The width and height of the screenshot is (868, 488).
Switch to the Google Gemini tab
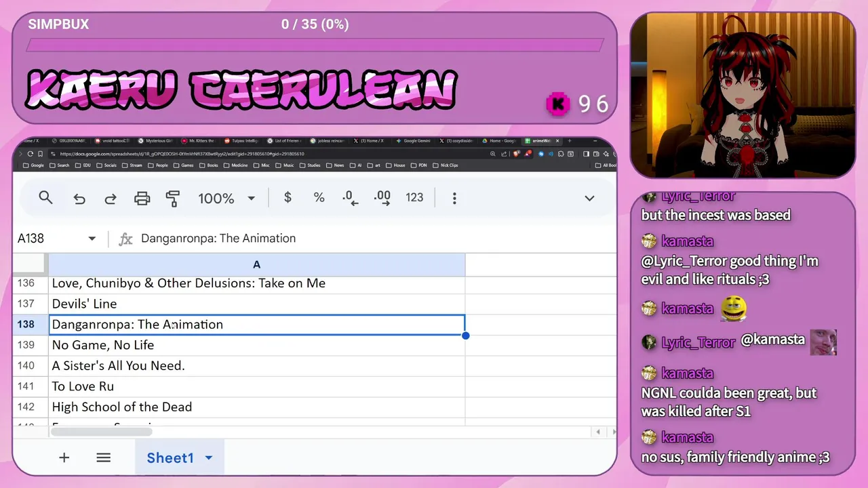(413, 140)
